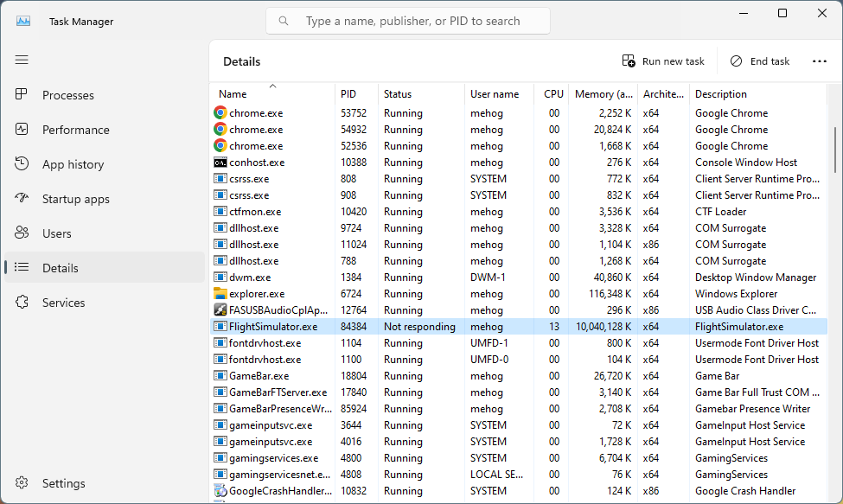Sort by the Description column header
Screen dimensions: 843x504
click(x=758, y=94)
